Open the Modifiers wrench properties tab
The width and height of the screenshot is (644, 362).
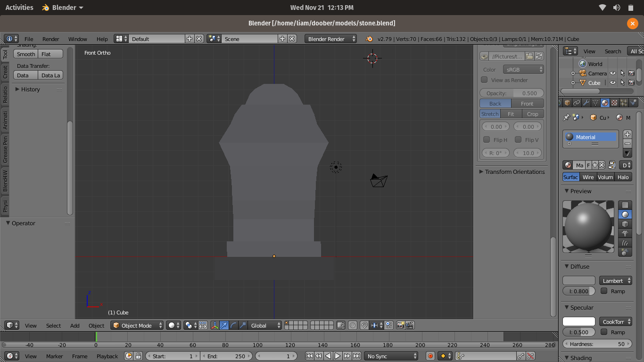pos(586,103)
